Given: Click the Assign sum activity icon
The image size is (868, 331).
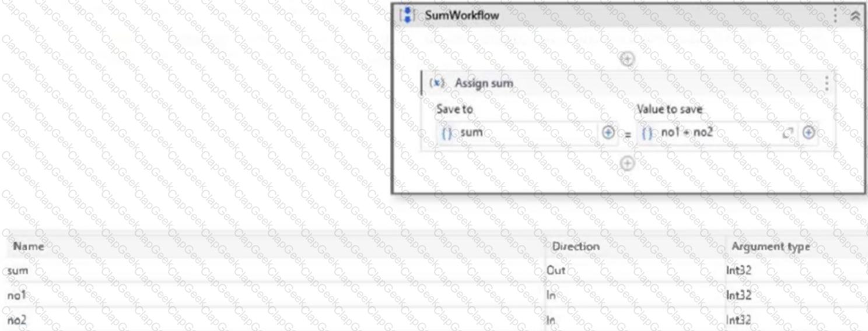Looking at the screenshot, I should click(436, 83).
